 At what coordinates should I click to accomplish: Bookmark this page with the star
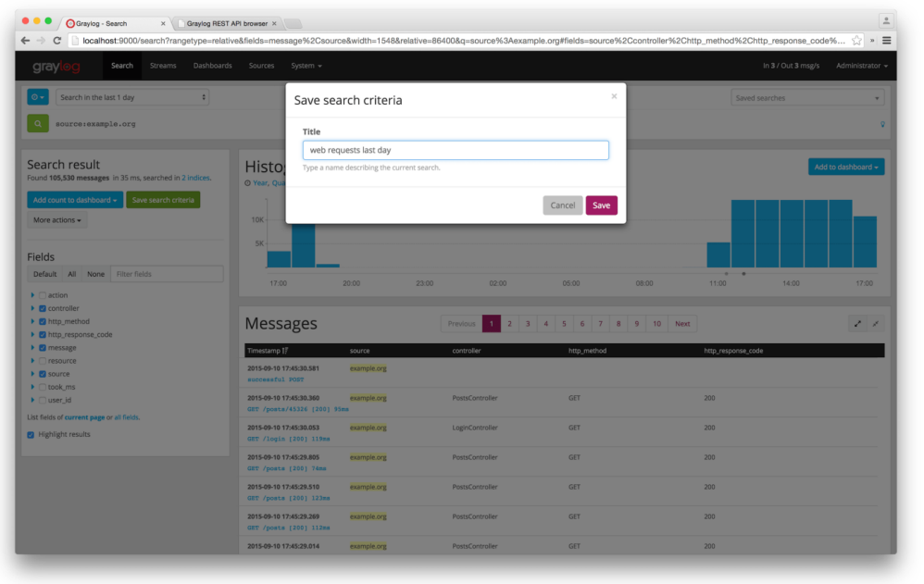(856, 41)
